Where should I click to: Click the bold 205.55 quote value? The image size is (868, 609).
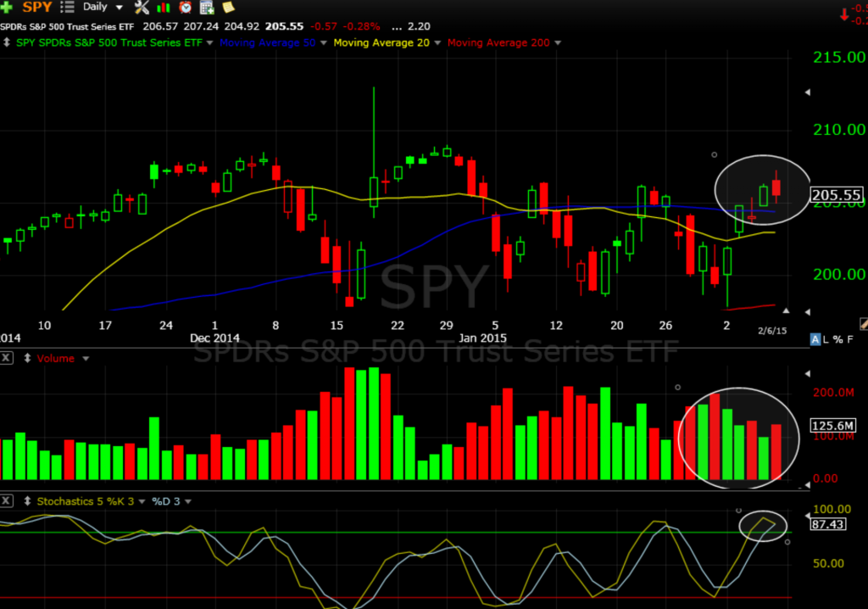tap(285, 26)
